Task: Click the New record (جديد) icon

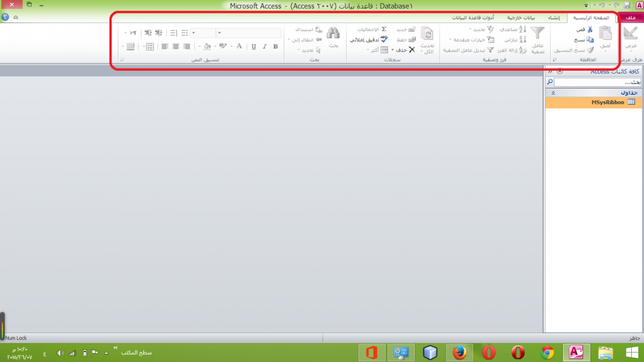Action: (412, 29)
